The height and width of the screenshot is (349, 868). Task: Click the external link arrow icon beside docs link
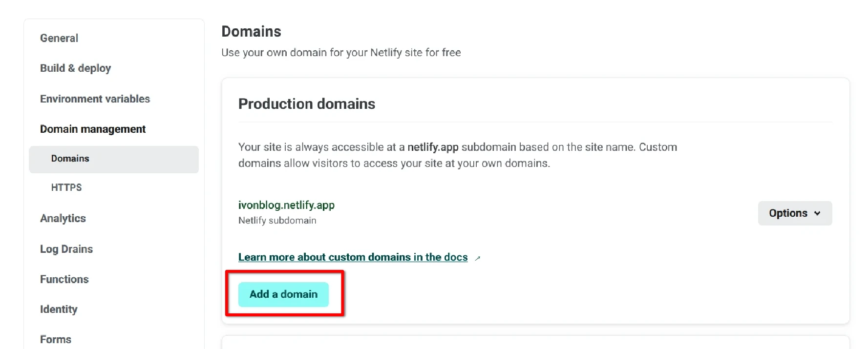coord(478,258)
